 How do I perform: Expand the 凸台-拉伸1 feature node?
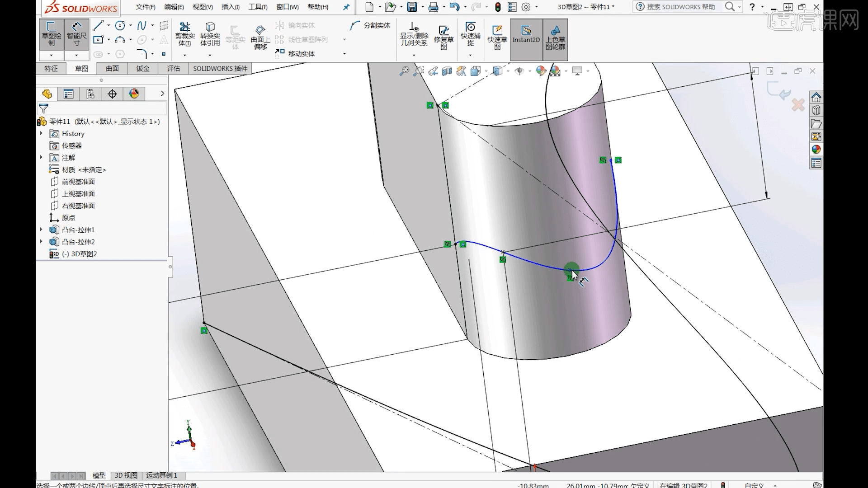(x=41, y=230)
